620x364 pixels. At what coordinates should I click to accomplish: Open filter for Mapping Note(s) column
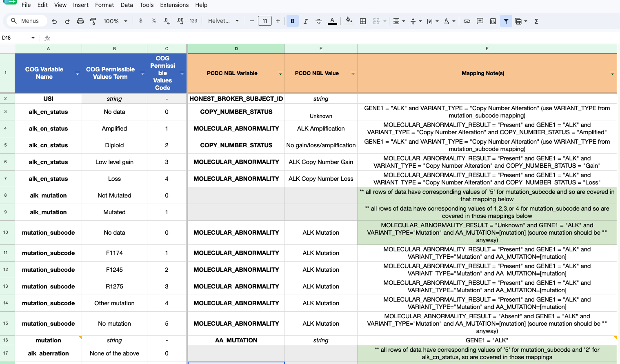click(x=613, y=73)
